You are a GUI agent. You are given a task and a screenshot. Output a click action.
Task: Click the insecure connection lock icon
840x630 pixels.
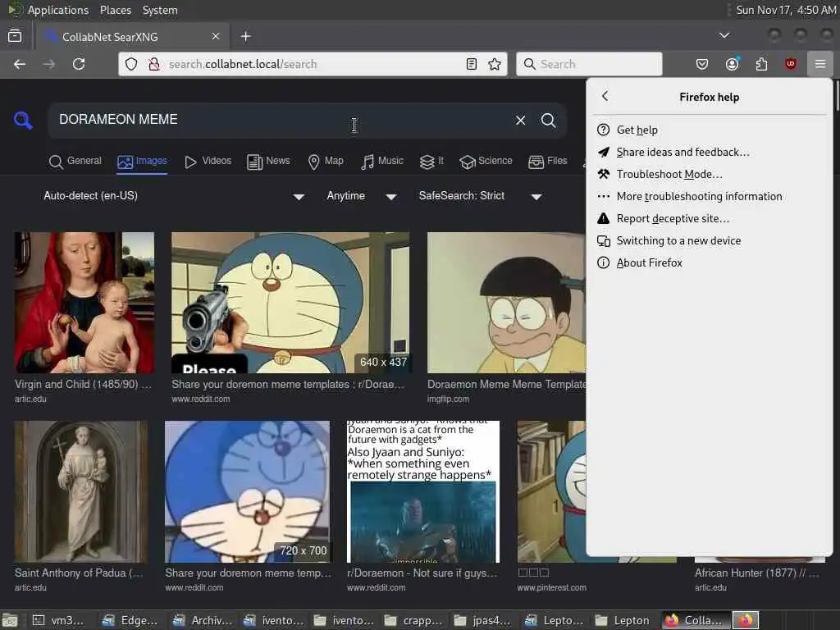click(x=153, y=64)
